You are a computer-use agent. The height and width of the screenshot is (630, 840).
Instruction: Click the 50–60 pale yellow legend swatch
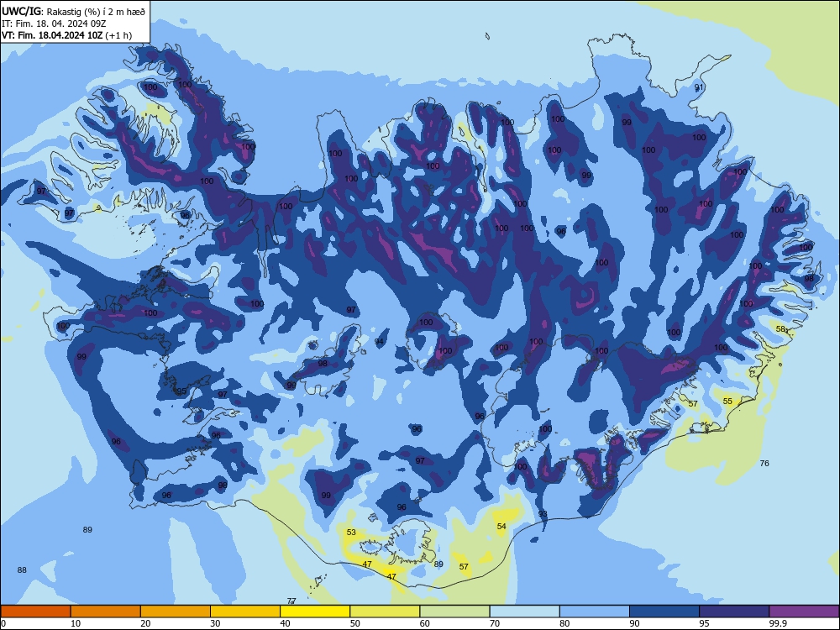click(385, 612)
